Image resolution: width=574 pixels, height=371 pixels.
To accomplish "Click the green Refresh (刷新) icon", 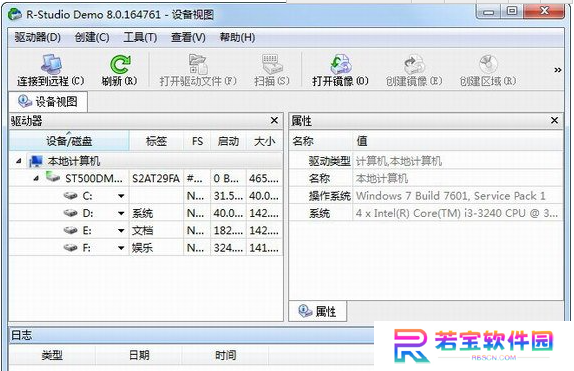I will pyautogui.click(x=120, y=64).
